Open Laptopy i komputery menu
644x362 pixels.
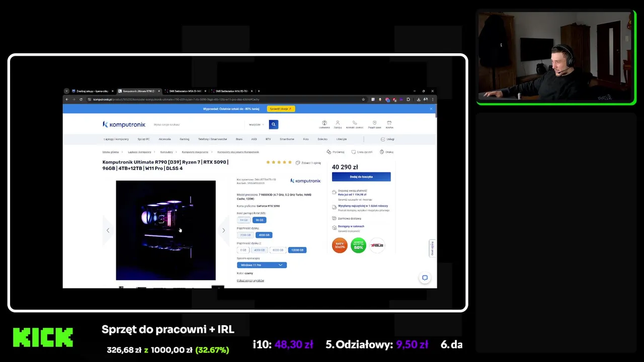pyautogui.click(x=116, y=139)
